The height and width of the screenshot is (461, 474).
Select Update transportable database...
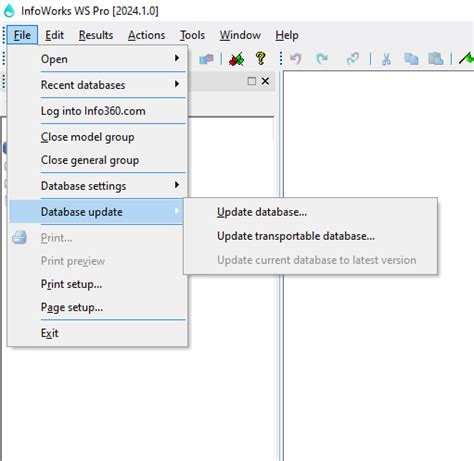pos(310,236)
